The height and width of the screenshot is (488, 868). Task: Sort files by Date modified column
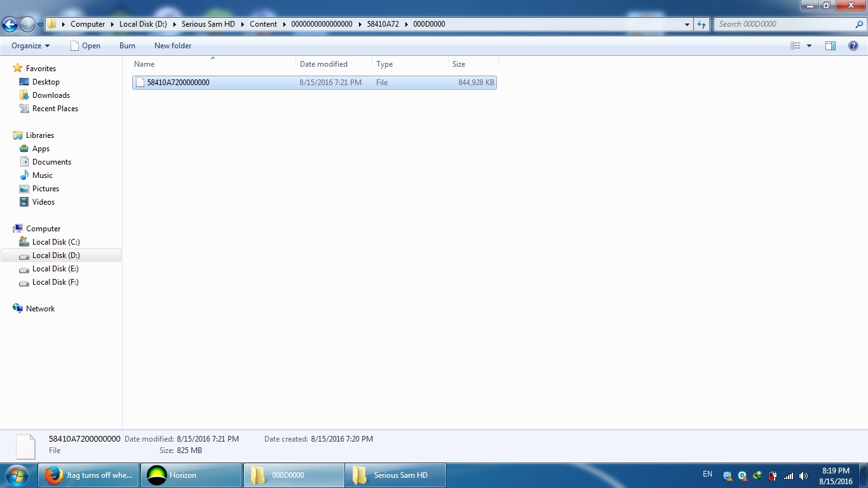(323, 64)
